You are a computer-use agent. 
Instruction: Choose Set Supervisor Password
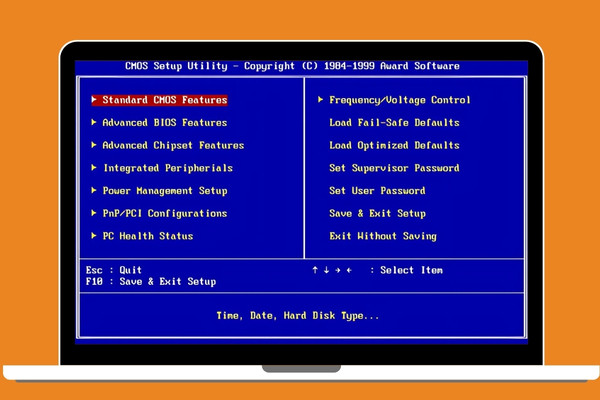click(394, 168)
